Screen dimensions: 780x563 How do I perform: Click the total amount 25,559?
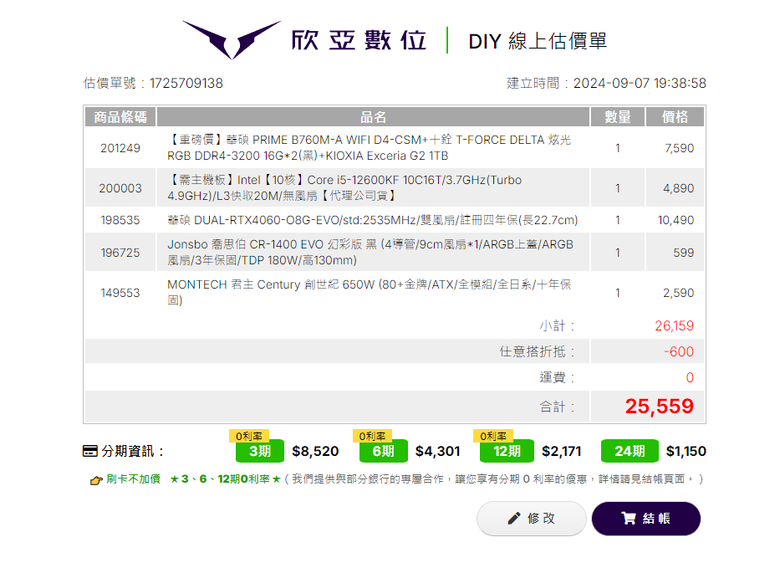click(x=659, y=406)
